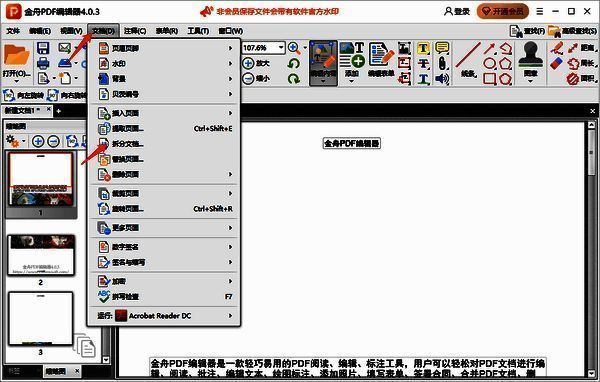Open the zoom percentage 107.6% dropdown

(x=281, y=47)
